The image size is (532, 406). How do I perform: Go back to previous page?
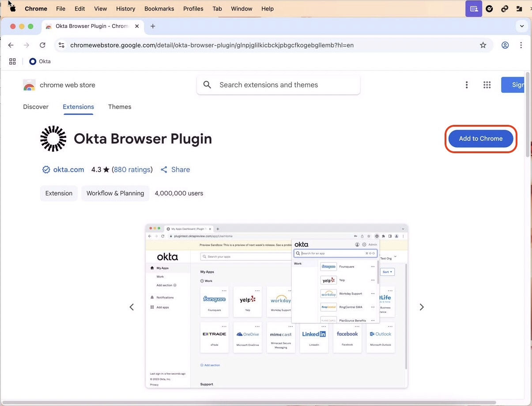pyautogui.click(x=11, y=45)
